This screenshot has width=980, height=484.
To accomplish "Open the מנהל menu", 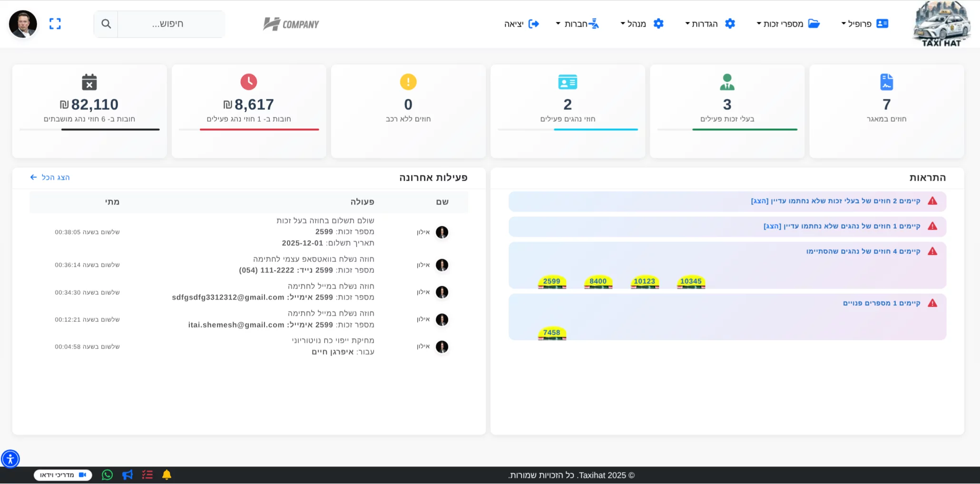I will pyautogui.click(x=642, y=24).
